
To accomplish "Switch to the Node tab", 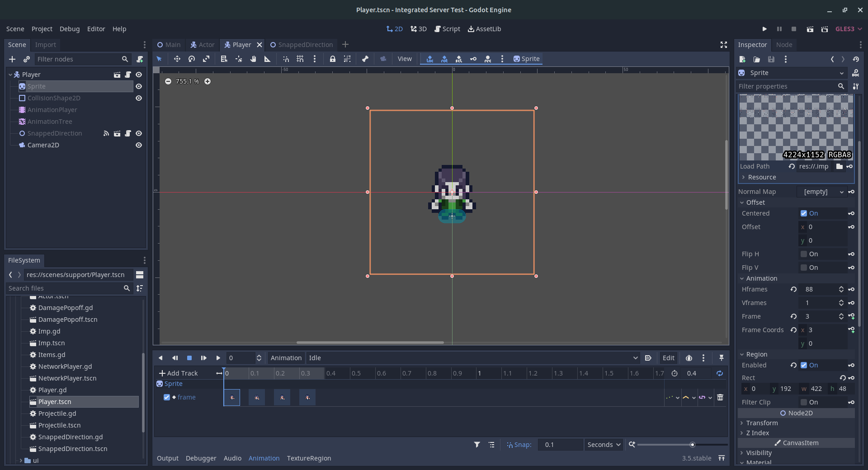I will [x=784, y=45].
